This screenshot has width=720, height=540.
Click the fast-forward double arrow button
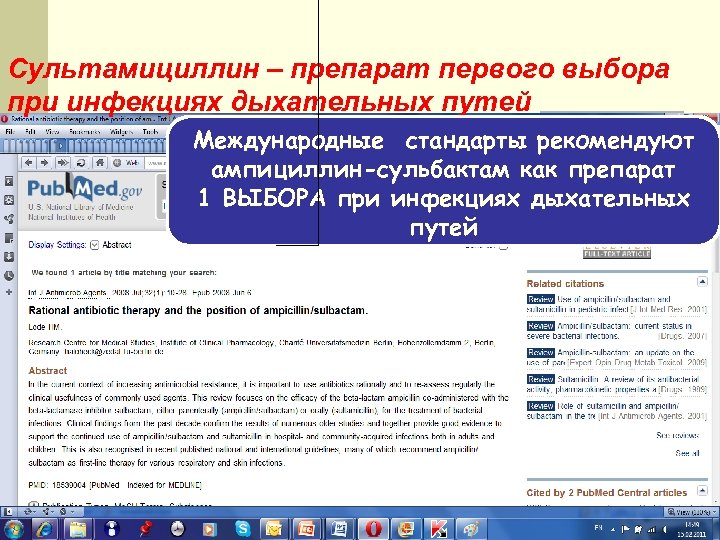tap(62, 162)
